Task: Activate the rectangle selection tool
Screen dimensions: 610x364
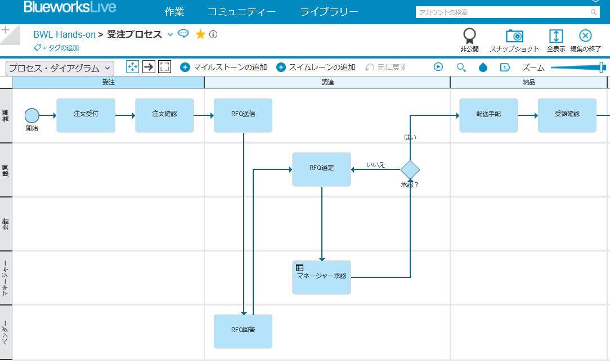Action: [x=163, y=67]
